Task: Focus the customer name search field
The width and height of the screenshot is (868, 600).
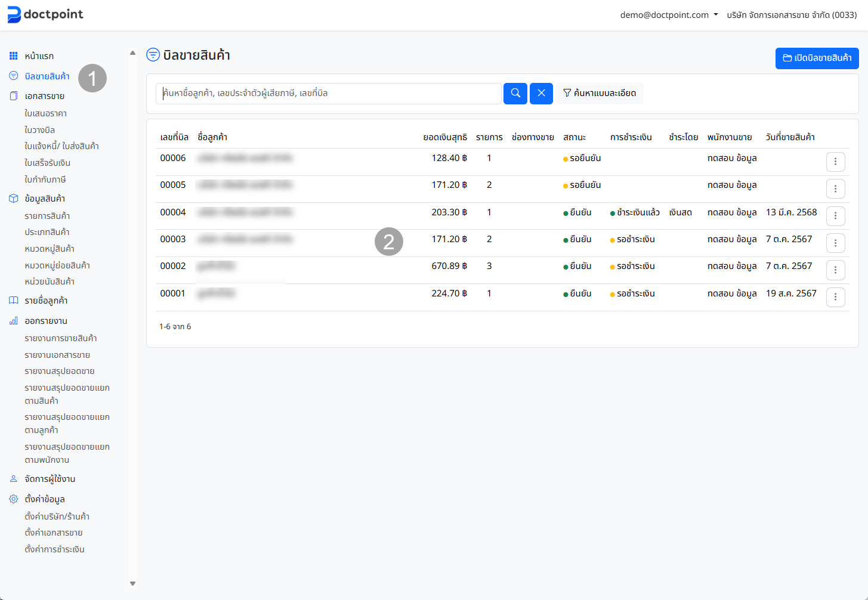Action: [x=328, y=93]
